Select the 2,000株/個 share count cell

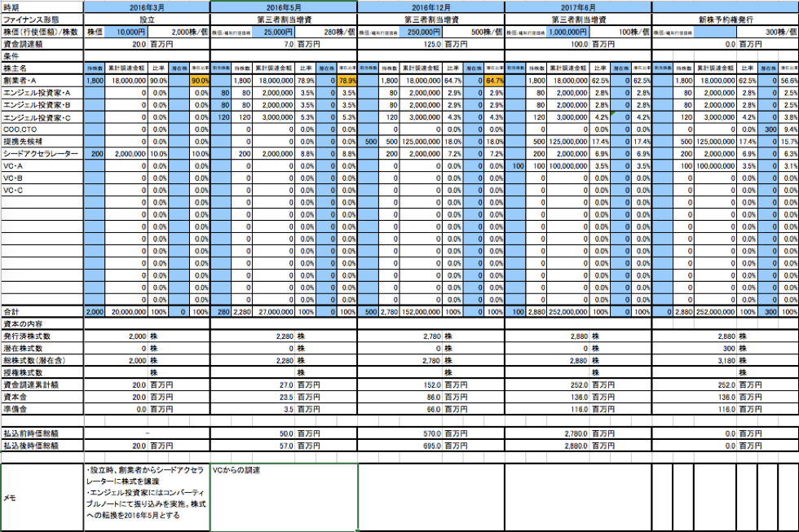coord(179,32)
